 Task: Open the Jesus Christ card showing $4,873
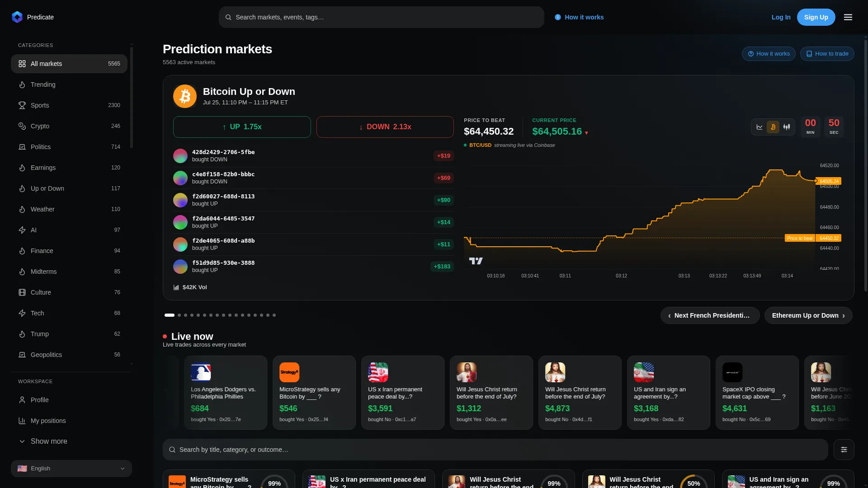click(580, 393)
